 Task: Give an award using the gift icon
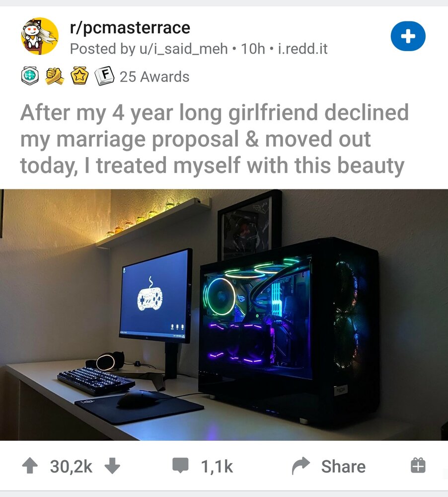pos(418,466)
